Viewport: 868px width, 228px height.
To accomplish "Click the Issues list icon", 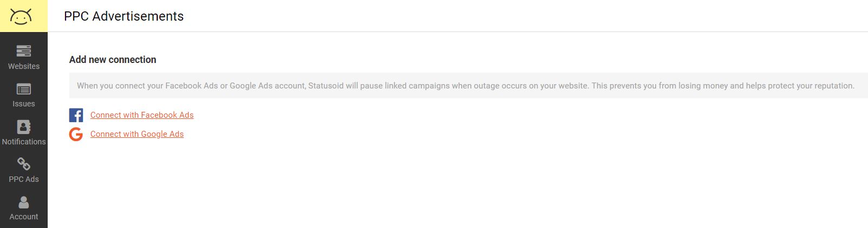I will tap(24, 89).
